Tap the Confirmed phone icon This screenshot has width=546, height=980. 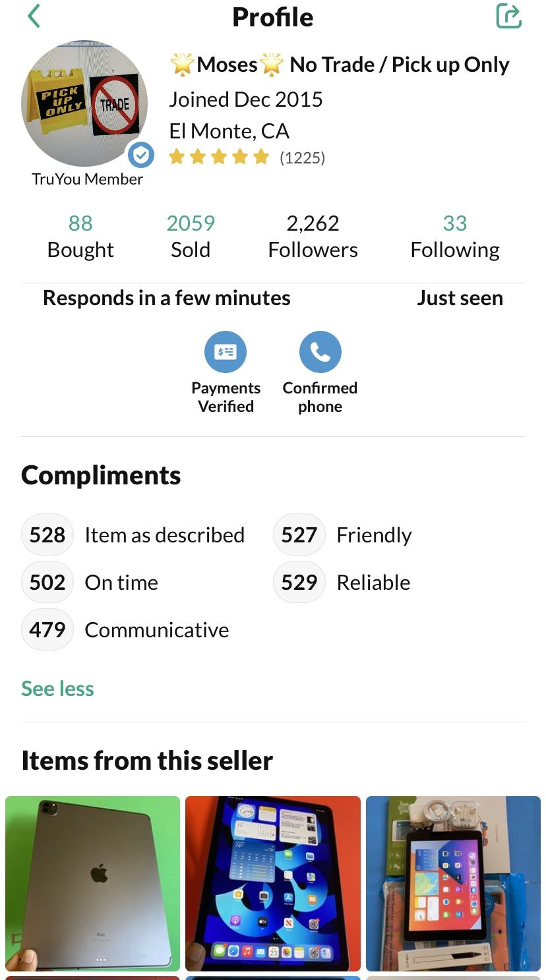coord(320,352)
